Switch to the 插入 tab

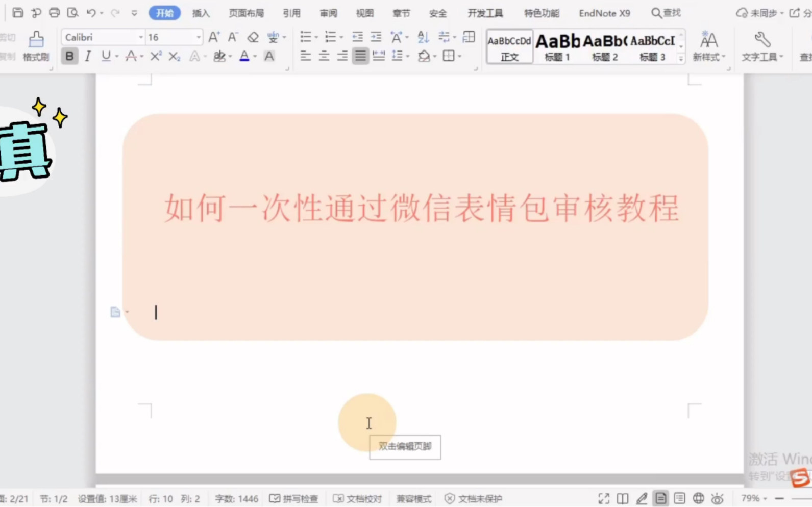pos(201,13)
